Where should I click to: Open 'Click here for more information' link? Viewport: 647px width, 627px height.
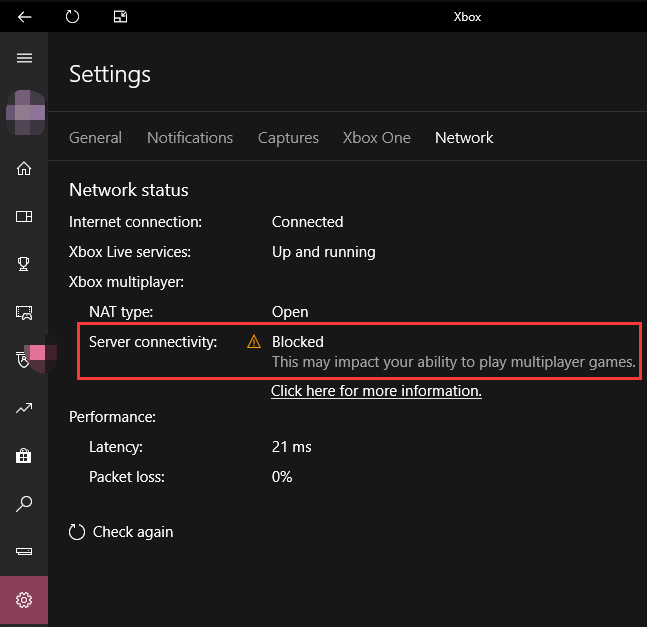click(x=376, y=391)
